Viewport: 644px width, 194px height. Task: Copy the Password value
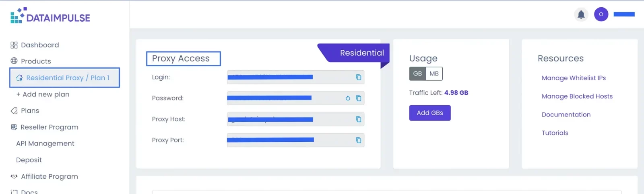click(x=358, y=98)
